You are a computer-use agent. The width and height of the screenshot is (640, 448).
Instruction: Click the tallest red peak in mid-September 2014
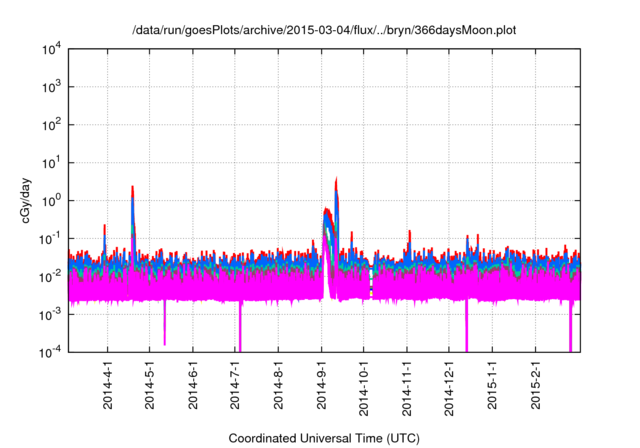coord(336,182)
